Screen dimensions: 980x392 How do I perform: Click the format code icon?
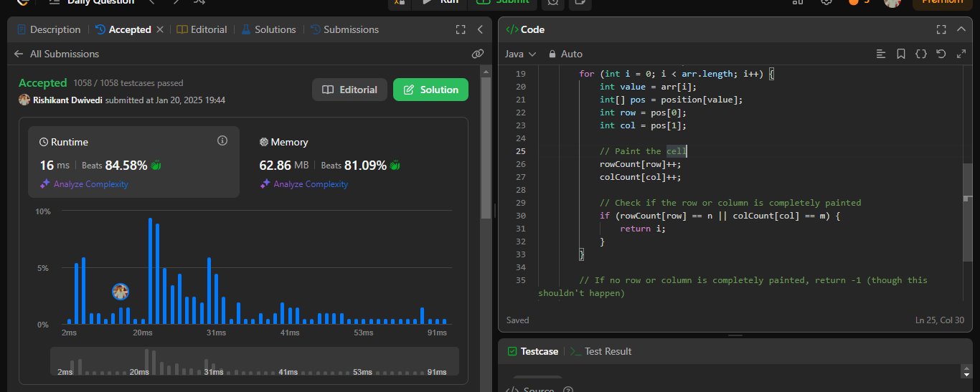[881, 54]
